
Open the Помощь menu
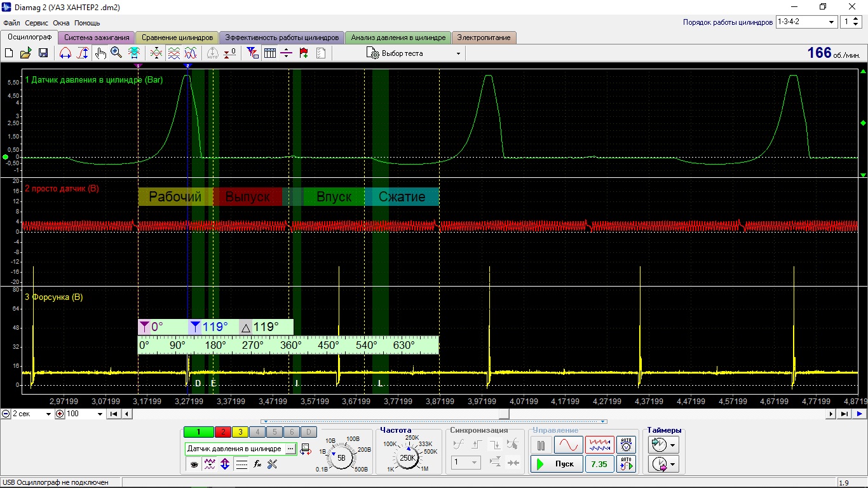click(x=87, y=23)
